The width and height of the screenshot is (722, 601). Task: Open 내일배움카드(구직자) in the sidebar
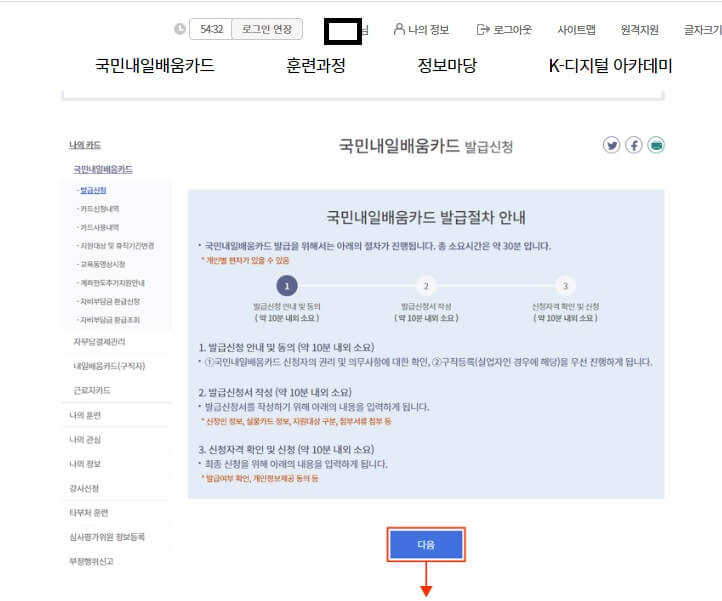click(x=109, y=366)
